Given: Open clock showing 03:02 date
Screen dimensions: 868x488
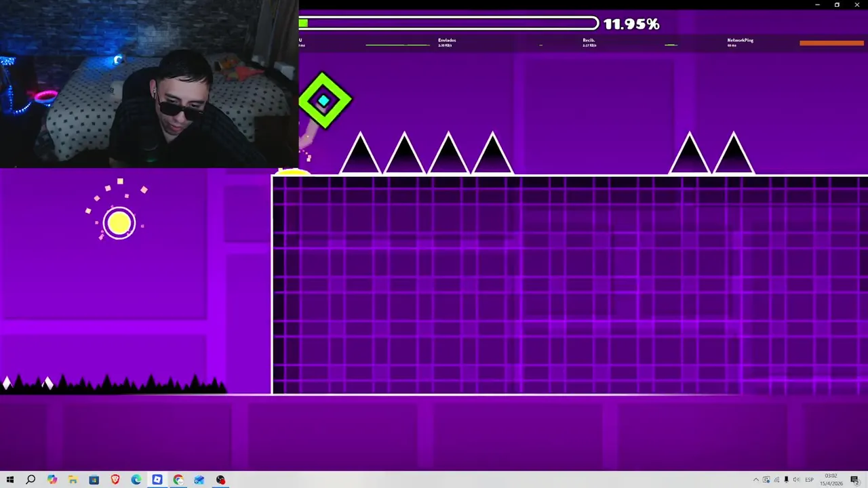Looking at the screenshot, I should [831, 480].
